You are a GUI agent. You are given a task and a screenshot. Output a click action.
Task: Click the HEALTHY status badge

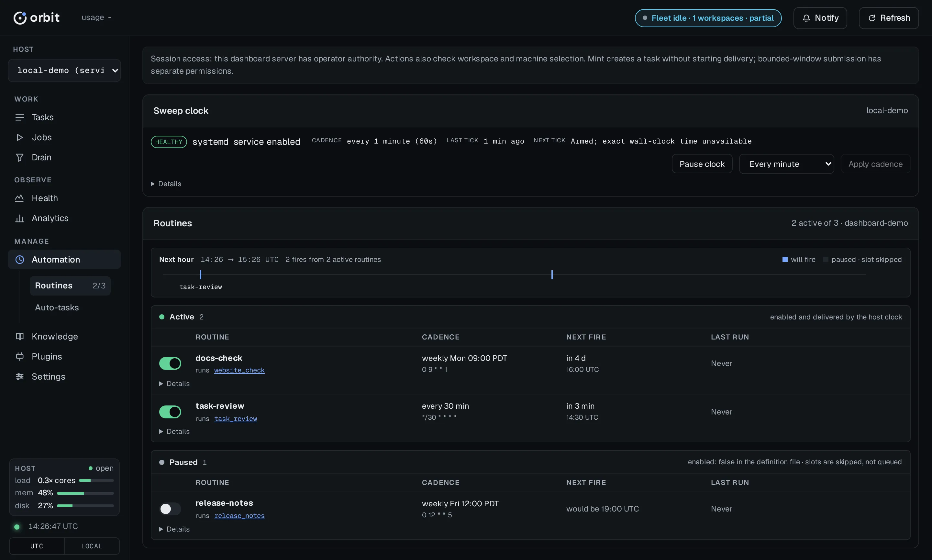pyautogui.click(x=169, y=142)
